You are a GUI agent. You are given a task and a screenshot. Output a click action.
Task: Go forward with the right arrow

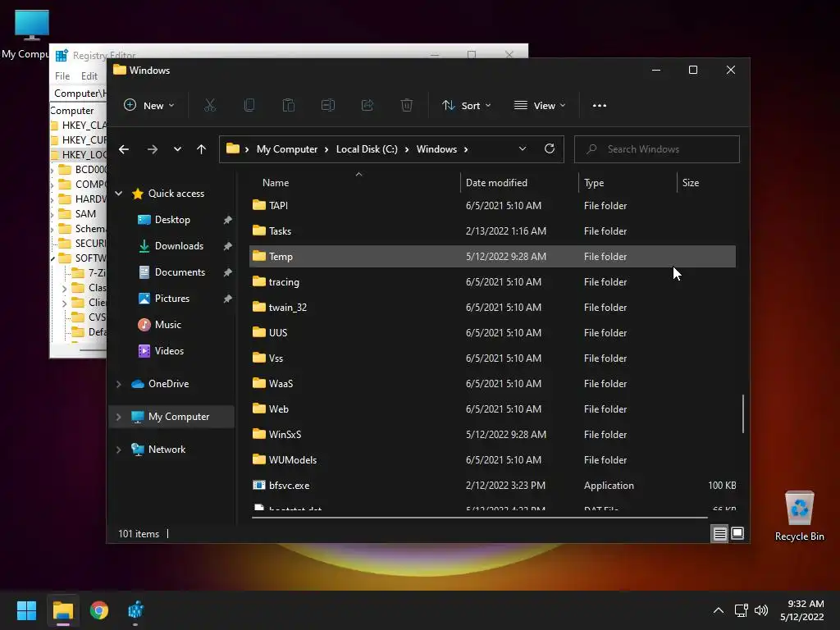(x=153, y=149)
